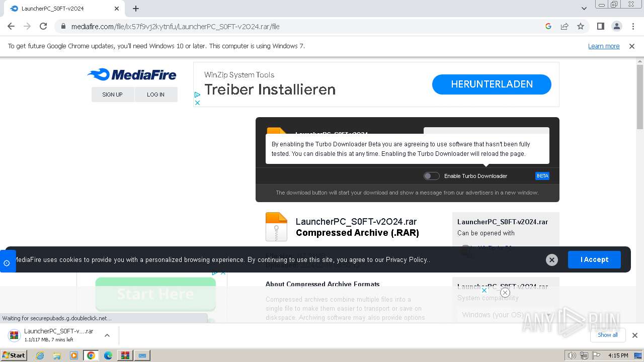The image size is (644, 362).
Task: Click the Google icon in the address bar
Action: coord(548,26)
